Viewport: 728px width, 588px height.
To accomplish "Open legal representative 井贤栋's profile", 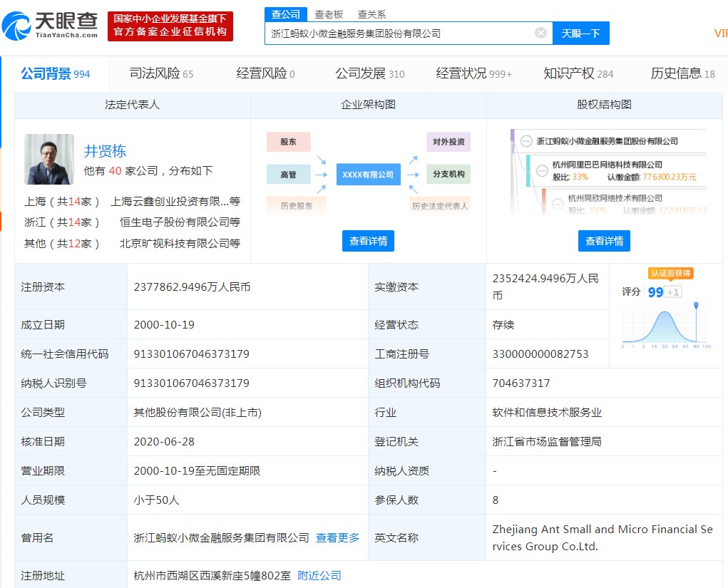I will (105, 151).
